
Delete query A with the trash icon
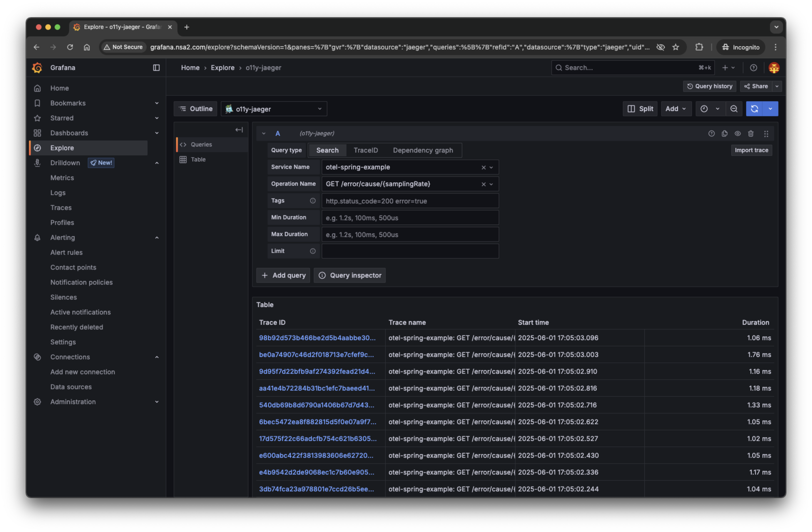[751, 133]
